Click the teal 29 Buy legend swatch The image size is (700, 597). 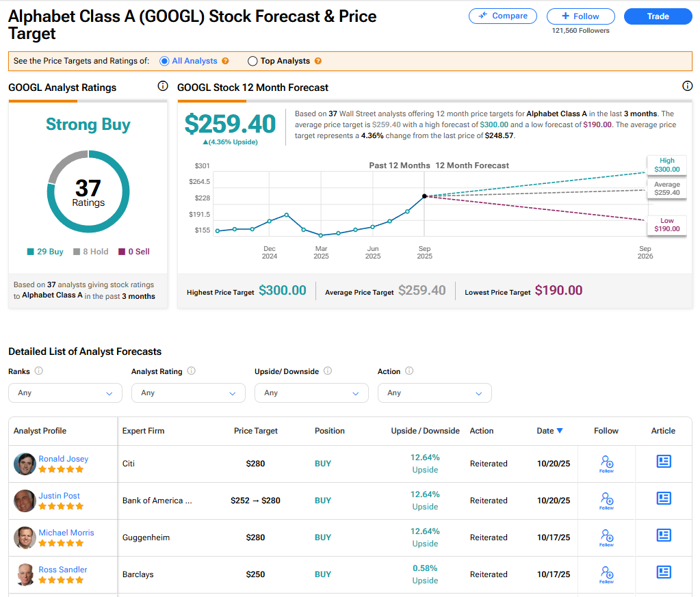31,252
